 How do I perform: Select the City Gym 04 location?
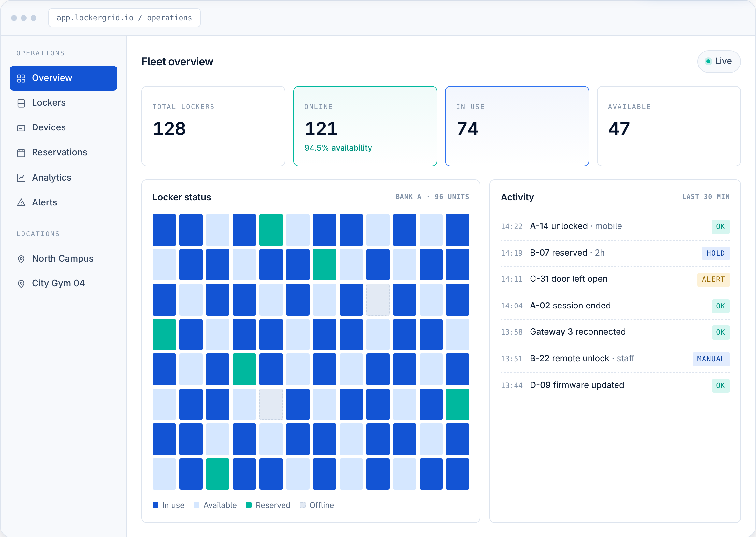click(x=64, y=284)
